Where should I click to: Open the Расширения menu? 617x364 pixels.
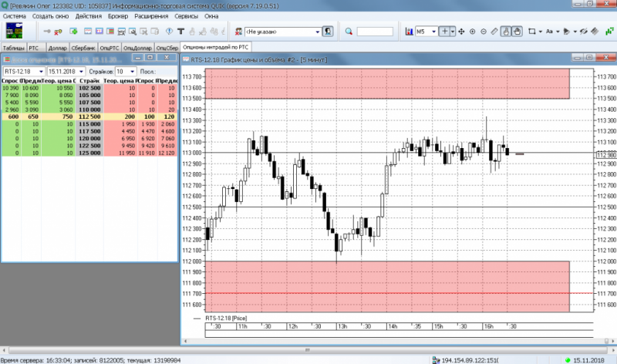coord(151,16)
